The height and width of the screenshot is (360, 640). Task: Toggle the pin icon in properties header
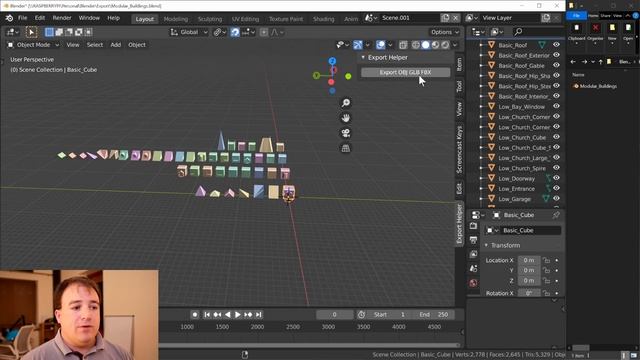click(x=556, y=215)
